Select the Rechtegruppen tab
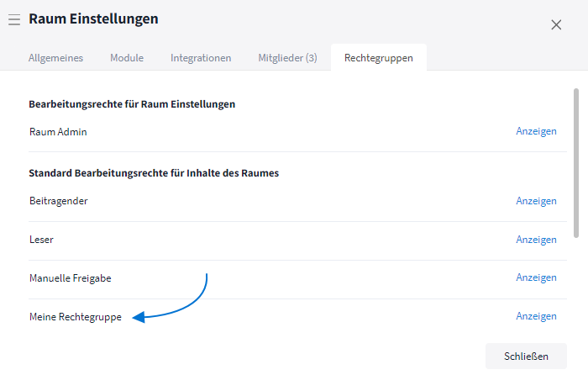Screen dimensions: 588x375 [379, 58]
